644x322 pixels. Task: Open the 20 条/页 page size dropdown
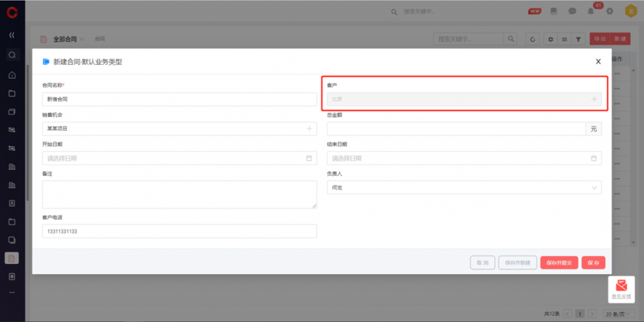pyautogui.click(x=615, y=313)
